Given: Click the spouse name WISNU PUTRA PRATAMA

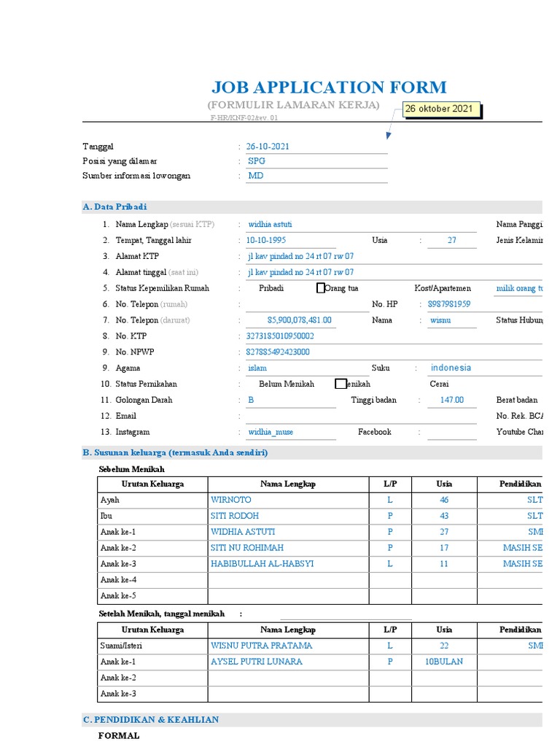Looking at the screenshot, I should pos(288,646).
